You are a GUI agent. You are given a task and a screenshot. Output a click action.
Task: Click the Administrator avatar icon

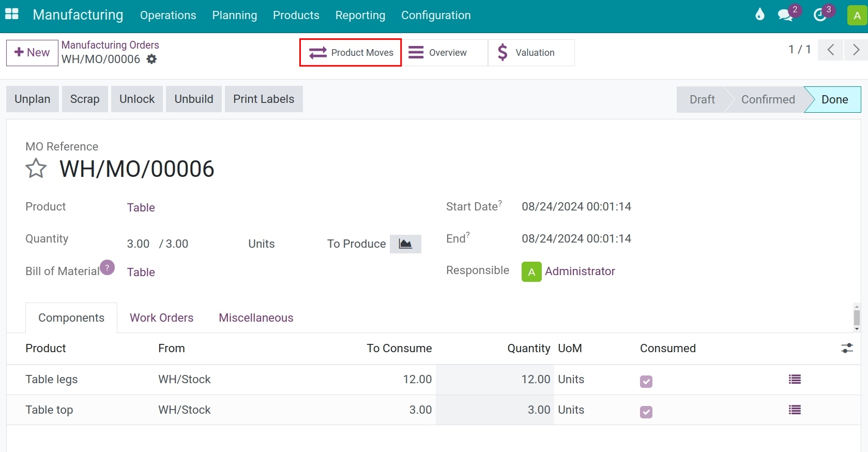point(531,272)
